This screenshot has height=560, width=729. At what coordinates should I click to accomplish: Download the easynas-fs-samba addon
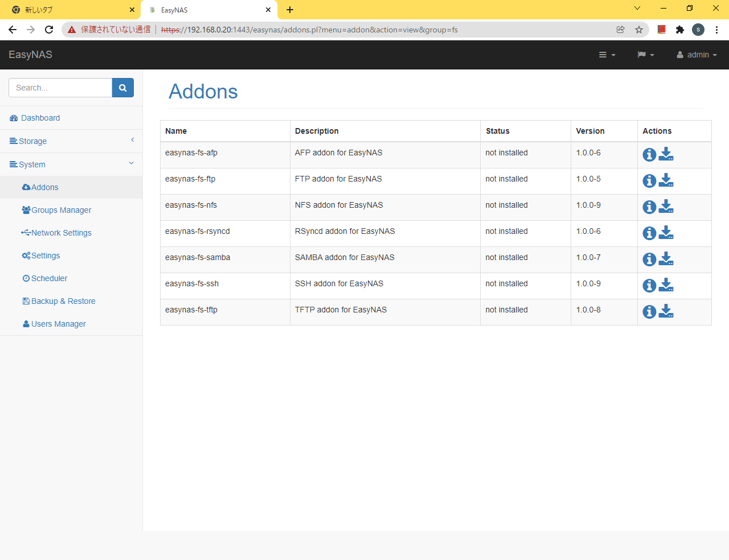coord(666,259)
